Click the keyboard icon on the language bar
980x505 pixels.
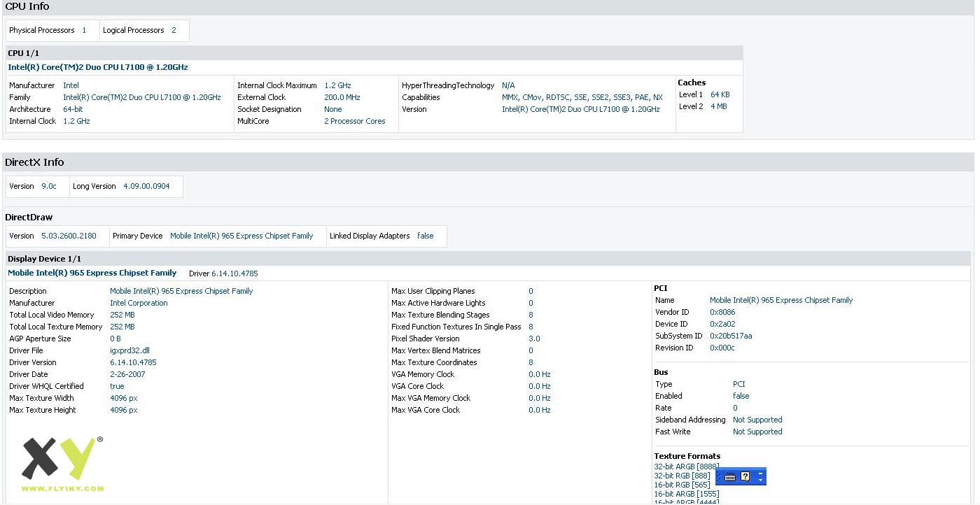[x=730, y=477]
